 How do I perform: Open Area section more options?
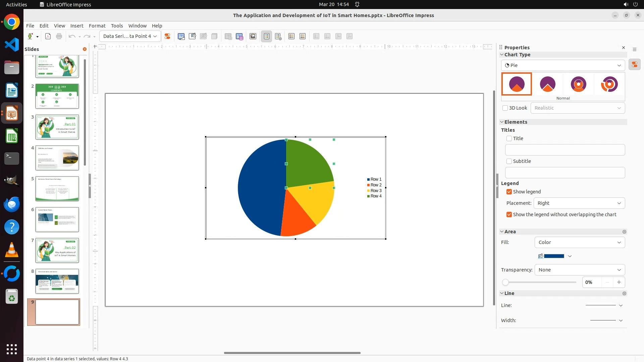pos(624,232)
